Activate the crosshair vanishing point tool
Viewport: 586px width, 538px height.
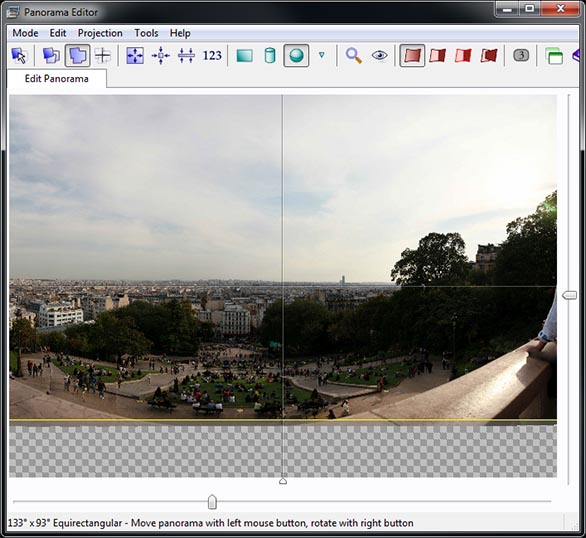coord(102,56)
